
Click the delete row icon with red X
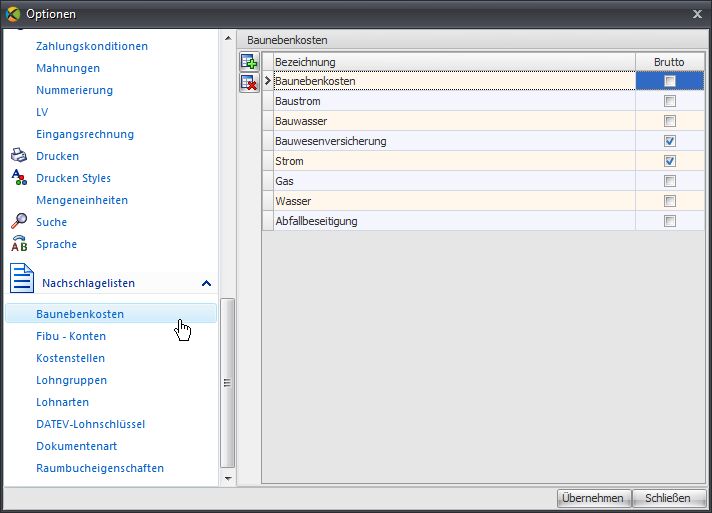(249, 83)
